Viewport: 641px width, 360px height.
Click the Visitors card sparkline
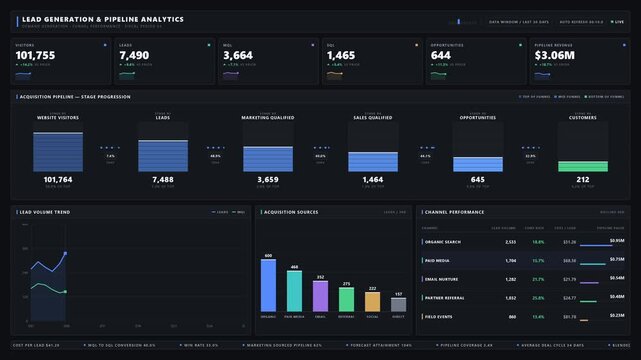point(23,75)
